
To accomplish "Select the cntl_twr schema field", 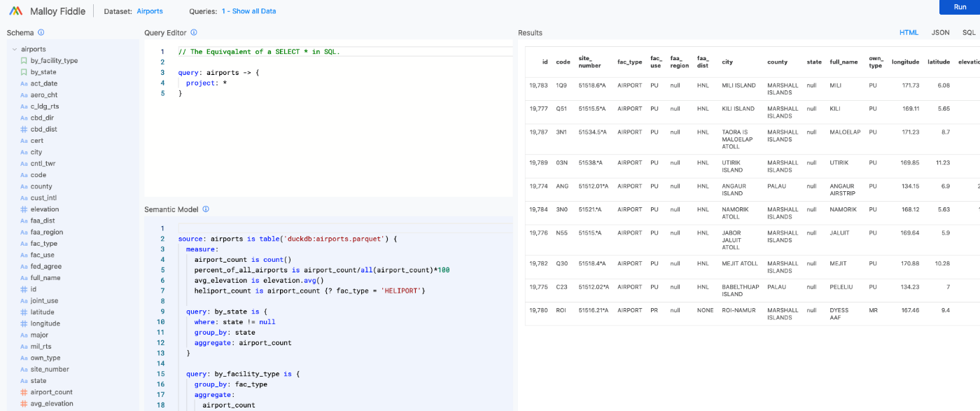I will coord(43,164).
